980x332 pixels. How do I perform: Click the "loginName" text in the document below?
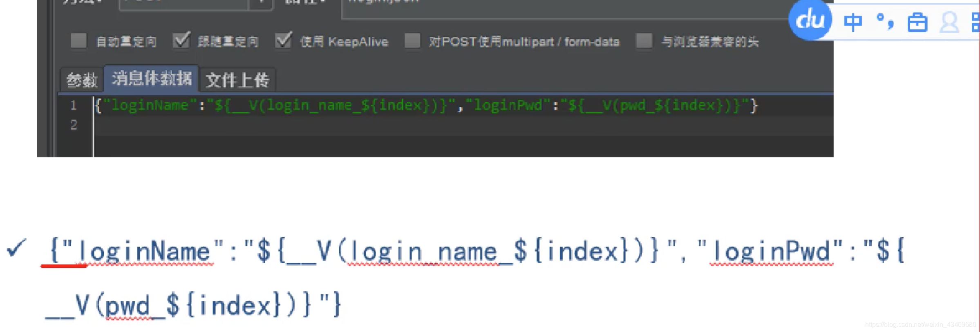145,251
